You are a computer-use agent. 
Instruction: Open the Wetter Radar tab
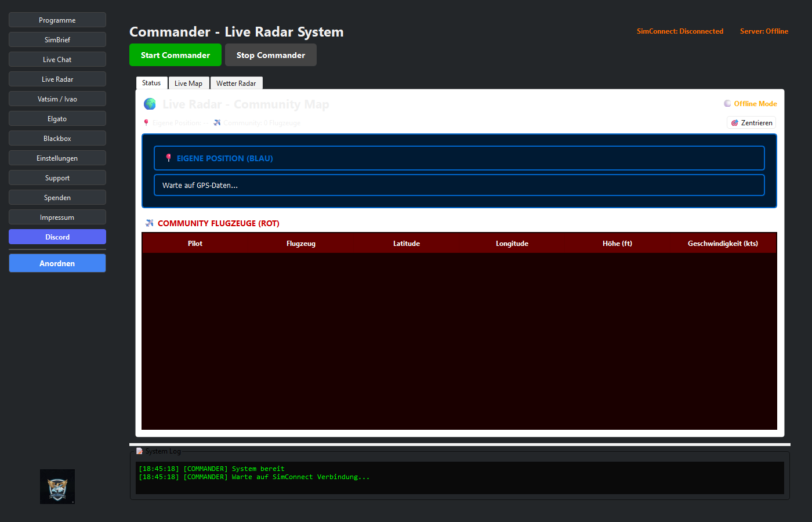pyautogui.click(x=236, y=84)
